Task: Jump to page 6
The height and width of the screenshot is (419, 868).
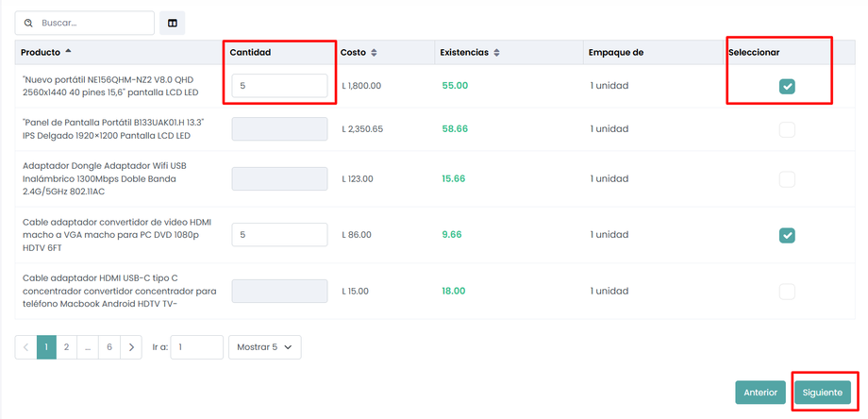Action: click(109, 347)
